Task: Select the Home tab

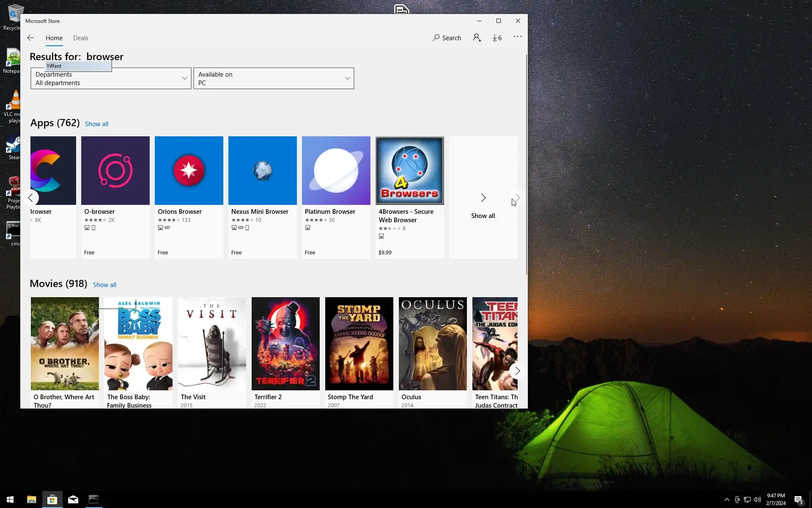Action: click(x=54, y=38)
